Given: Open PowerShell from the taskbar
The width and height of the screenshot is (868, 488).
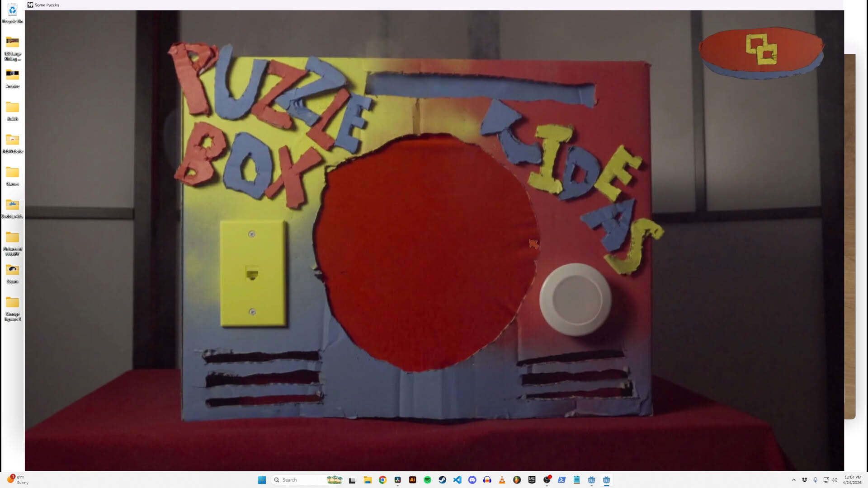Looking at the screenshot, I should click(x=561, y=480).
